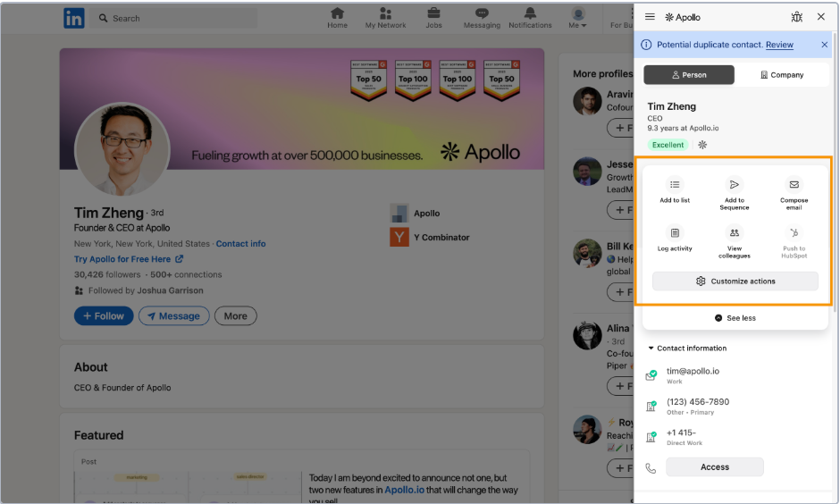The width and height of the screenshot is (840, 504).
Task: Click the Add to Sequence icon
Action: point(734,184)
